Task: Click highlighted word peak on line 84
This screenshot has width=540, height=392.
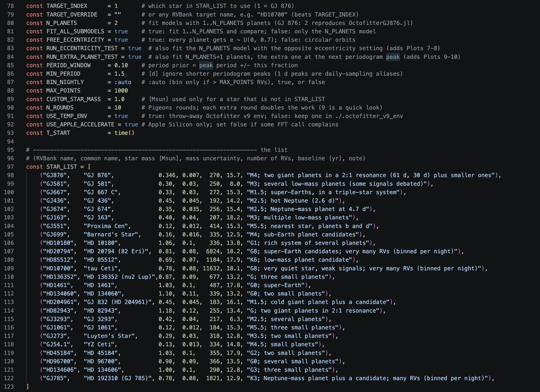Action: pyautogui.click(x=393, y=57)
